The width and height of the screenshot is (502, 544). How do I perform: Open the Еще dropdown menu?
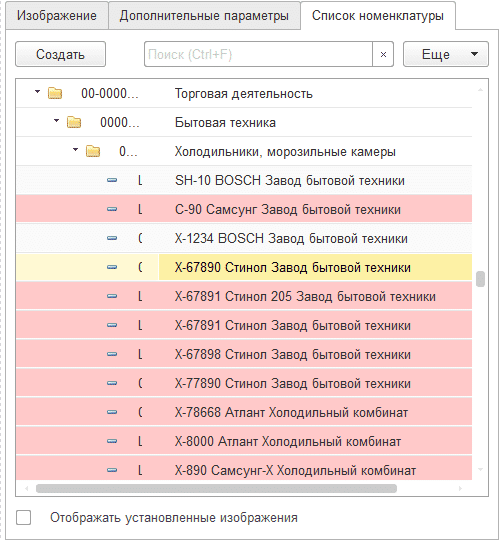point(446,54)
